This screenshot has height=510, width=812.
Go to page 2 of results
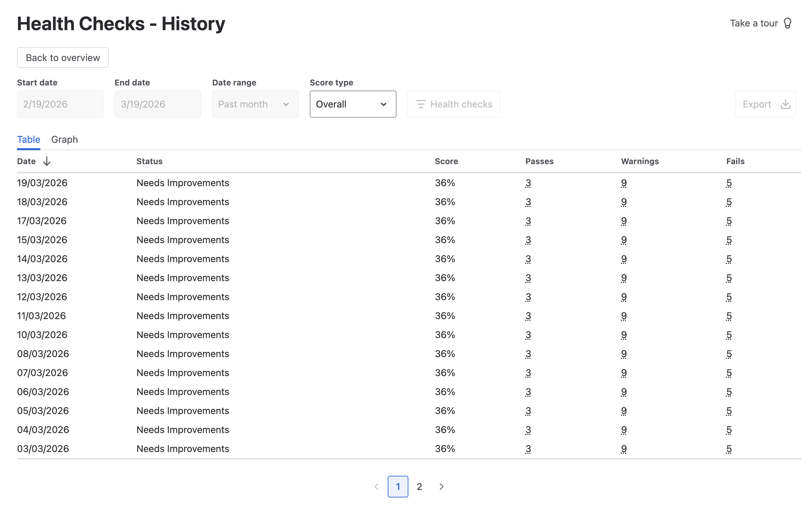coord(419,487)
